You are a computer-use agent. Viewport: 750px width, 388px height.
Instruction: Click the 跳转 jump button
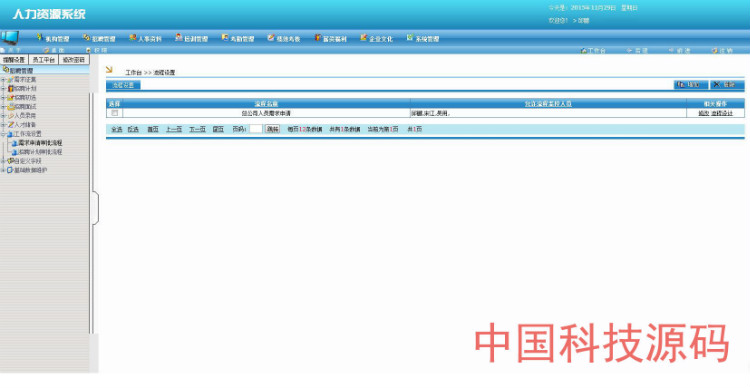(x=273, y=129)
